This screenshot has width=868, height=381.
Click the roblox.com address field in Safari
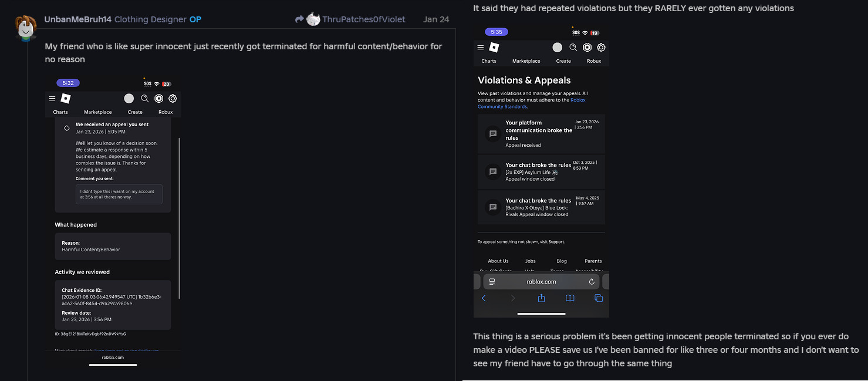coord(541,282)
